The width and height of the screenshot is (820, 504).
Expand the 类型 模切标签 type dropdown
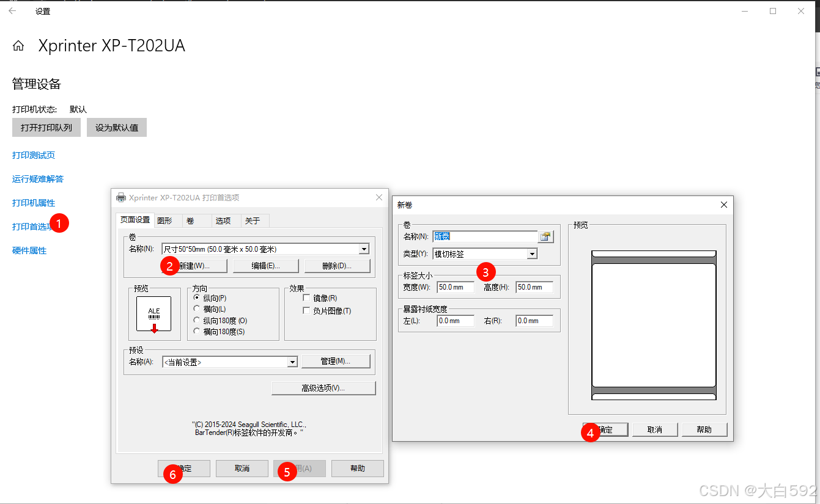pos(532,254)
